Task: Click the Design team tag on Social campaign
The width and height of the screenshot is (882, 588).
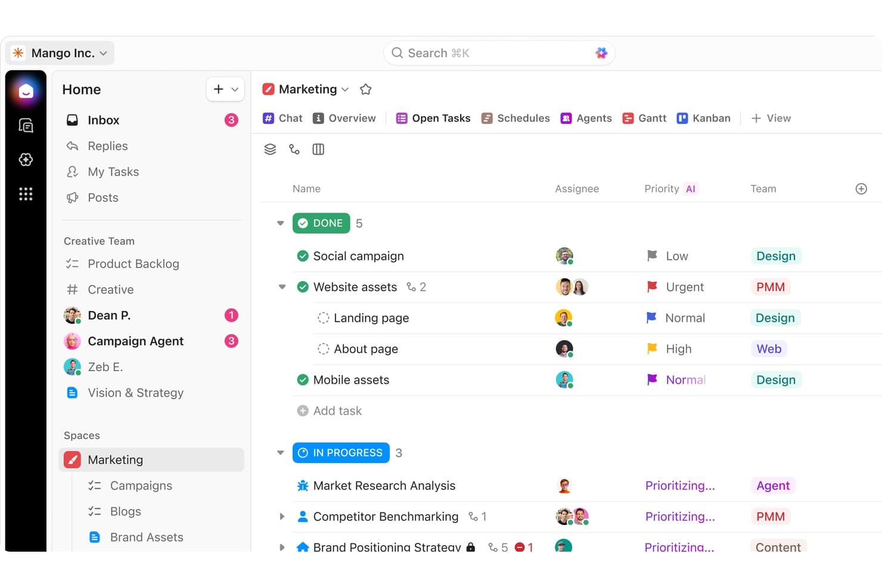Action: (776, 256)
